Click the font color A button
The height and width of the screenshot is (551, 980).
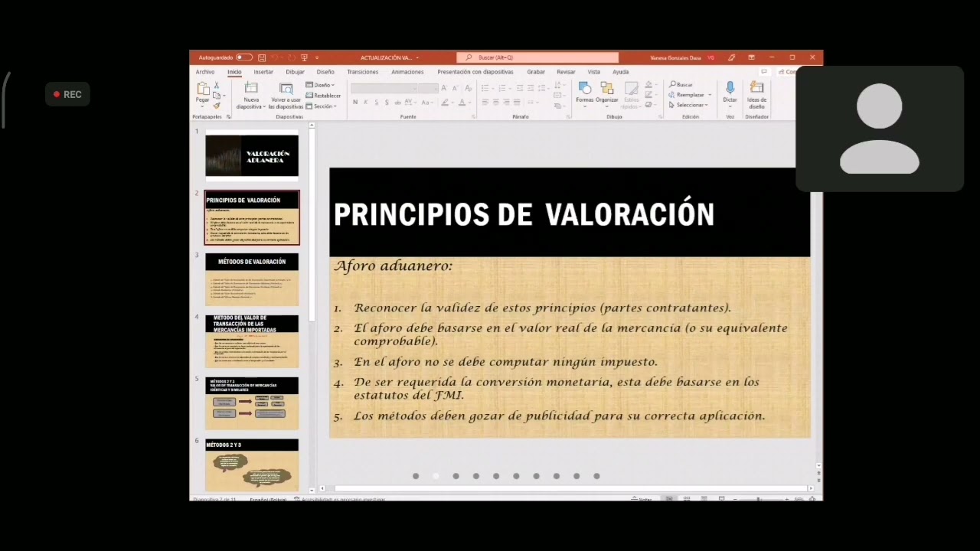point(462,103)
